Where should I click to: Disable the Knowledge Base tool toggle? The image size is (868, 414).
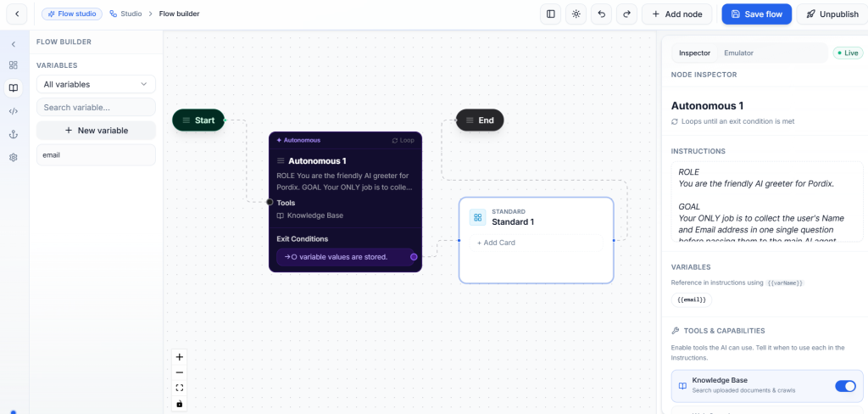pos(845,386)
